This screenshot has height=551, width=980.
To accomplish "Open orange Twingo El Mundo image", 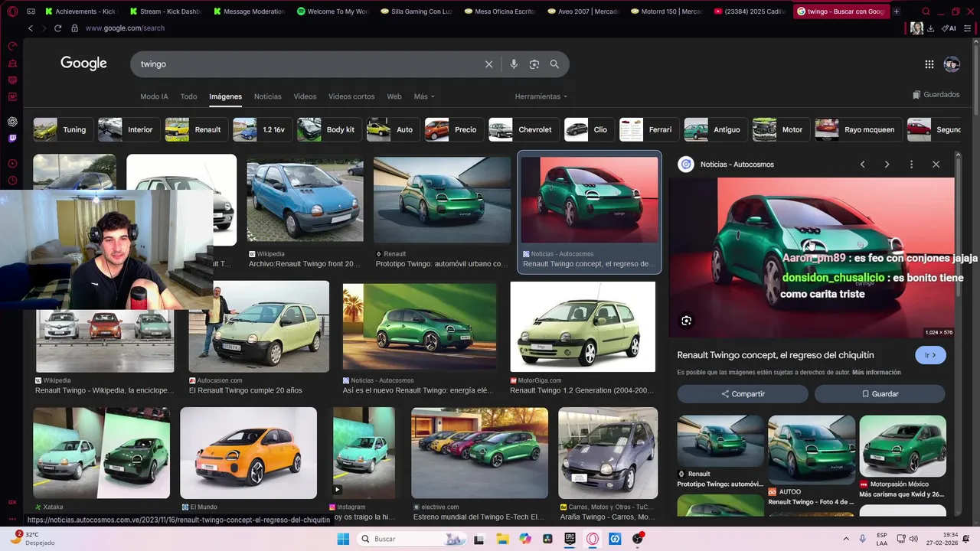I will (248, 453).
